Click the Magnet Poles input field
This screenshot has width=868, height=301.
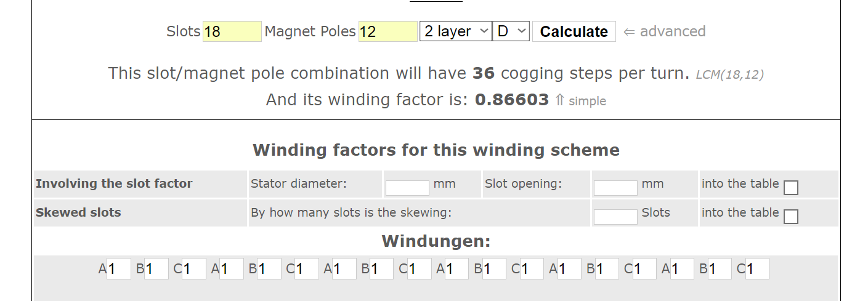[x=387, y=31]
